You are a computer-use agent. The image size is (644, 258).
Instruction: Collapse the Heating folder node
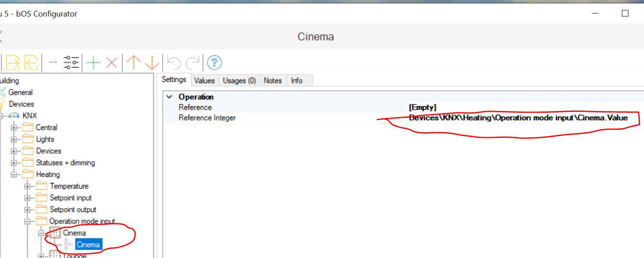14,175
